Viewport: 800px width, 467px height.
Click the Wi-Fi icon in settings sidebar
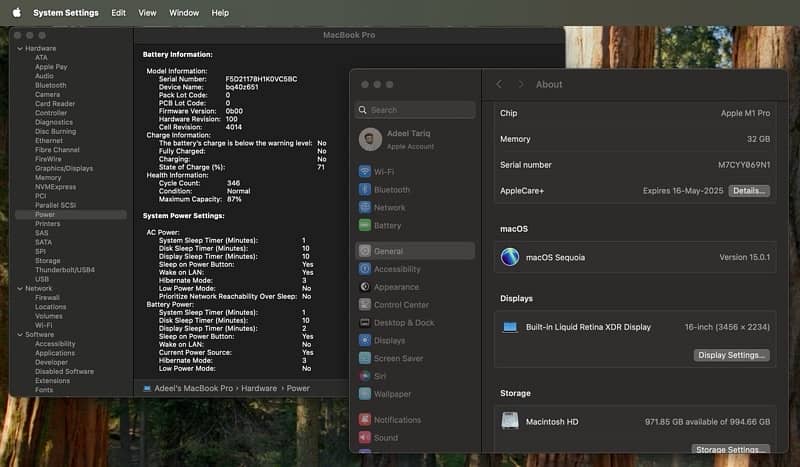(x=365, y=172)
